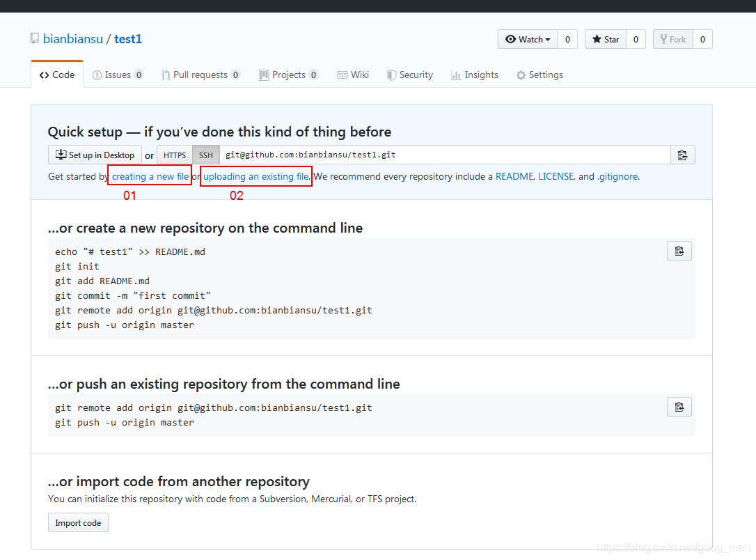Click the Import code button
This screenshot has width=756, height=560.
click(78, 523)
